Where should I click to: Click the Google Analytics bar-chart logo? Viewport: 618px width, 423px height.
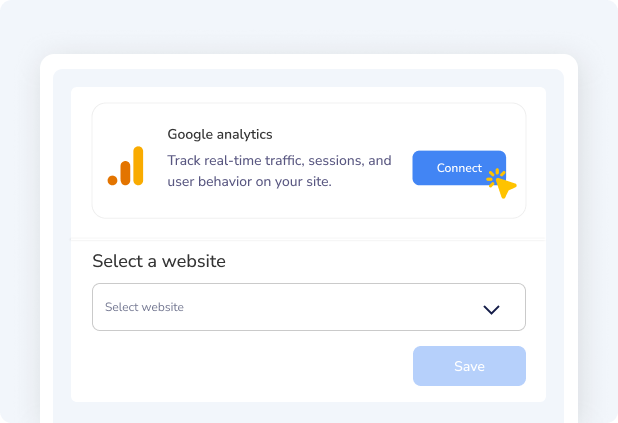pyautogui.click(x=126, y=166)
